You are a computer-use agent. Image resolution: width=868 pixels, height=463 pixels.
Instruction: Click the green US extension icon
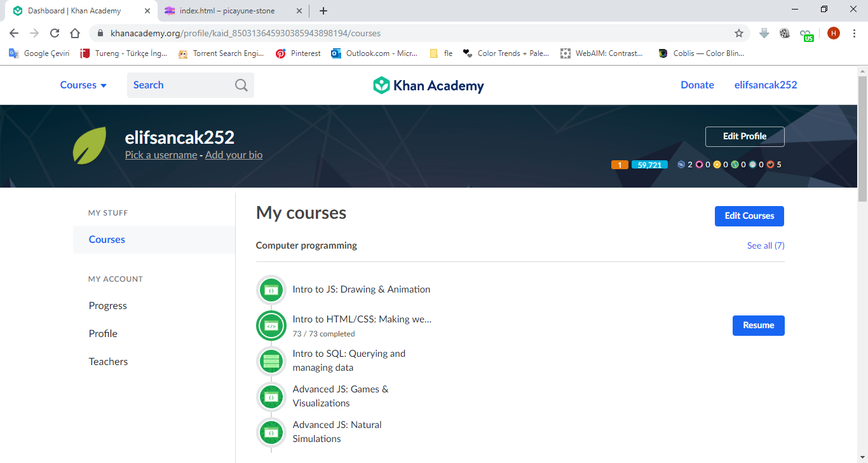806,34
